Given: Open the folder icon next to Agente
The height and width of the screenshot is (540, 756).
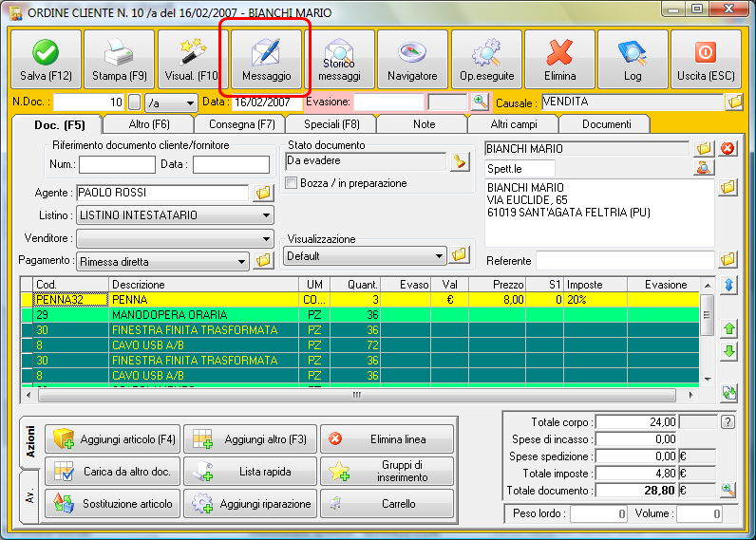Looking at the screenshot, I should coord(263,193).
